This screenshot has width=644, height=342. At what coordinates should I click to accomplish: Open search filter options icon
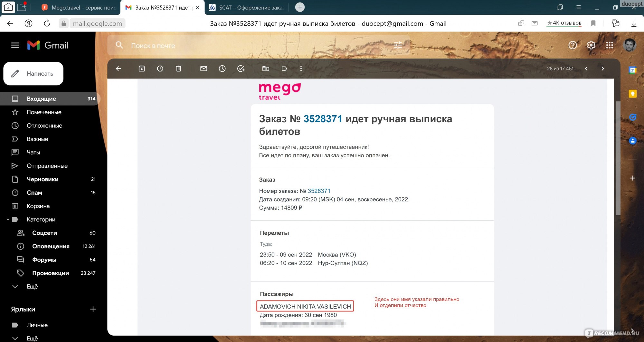[398, 45]
